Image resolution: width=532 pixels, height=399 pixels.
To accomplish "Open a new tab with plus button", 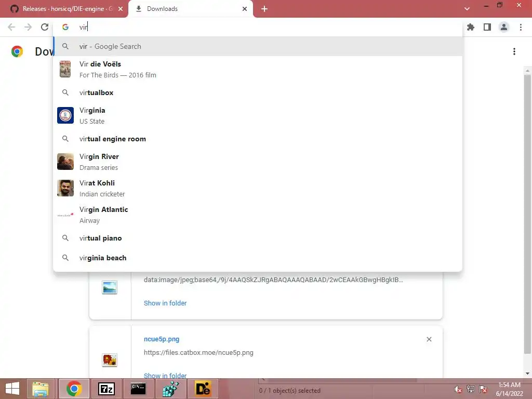I will coord(264,9).
